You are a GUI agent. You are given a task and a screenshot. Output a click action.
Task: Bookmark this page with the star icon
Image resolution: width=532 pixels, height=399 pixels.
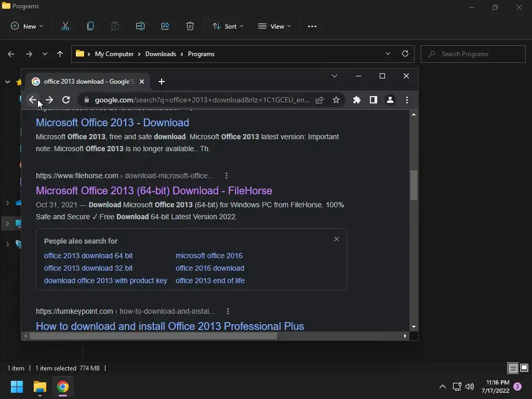click(336, 100)
